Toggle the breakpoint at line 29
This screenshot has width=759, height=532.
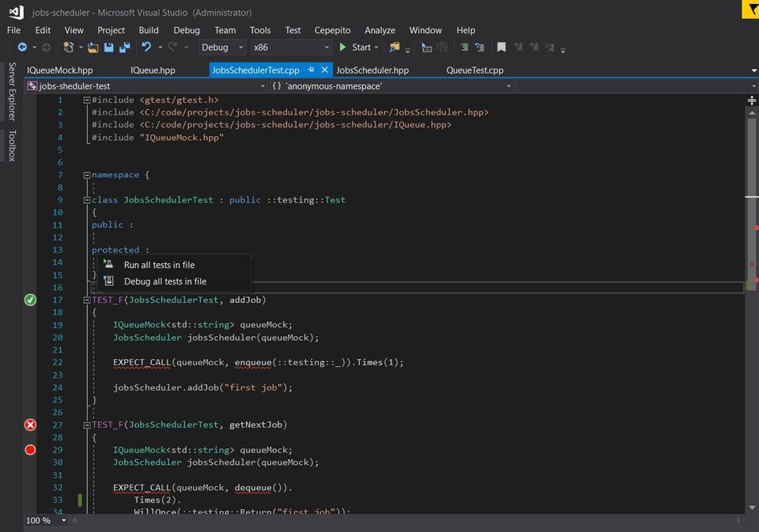(x=30, y=451)
